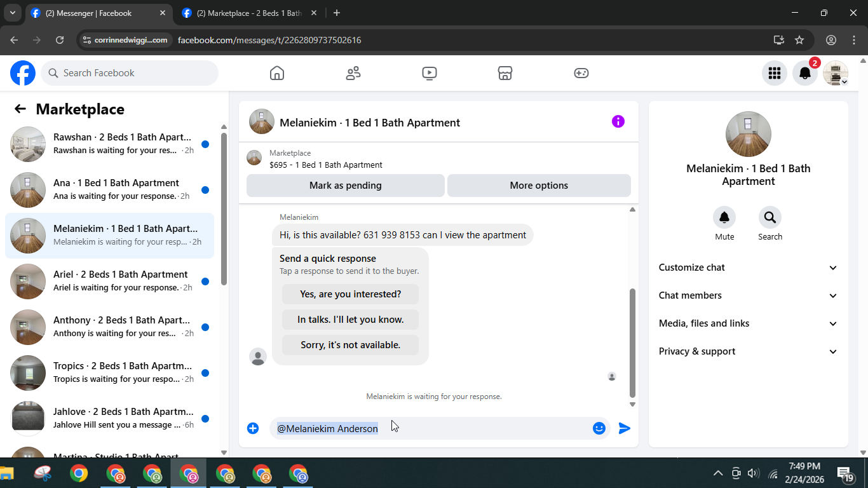The width and height of the screenshot is (868, 488).
Task: Click the listing thumbnail in chat header
Action: click(x=262, y=121)
